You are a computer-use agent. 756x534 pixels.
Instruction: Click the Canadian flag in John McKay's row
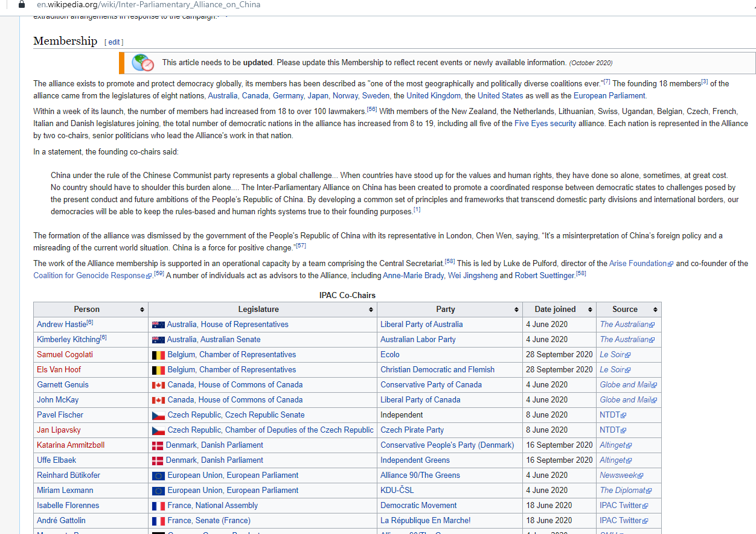tap(158, 400)
